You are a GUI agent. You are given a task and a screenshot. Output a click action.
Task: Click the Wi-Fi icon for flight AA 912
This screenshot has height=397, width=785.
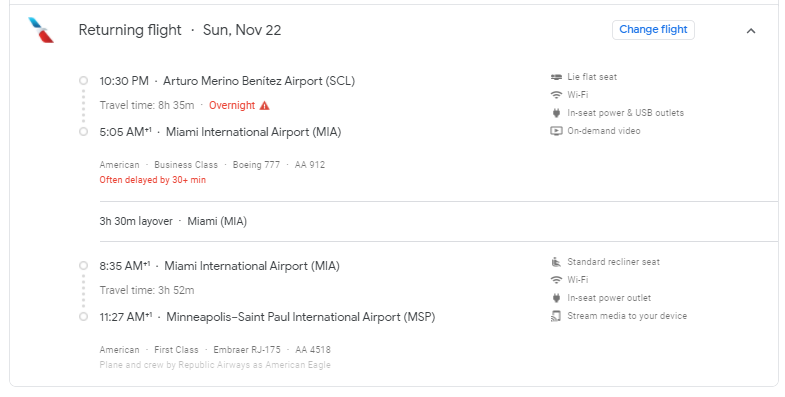point(556,95)
